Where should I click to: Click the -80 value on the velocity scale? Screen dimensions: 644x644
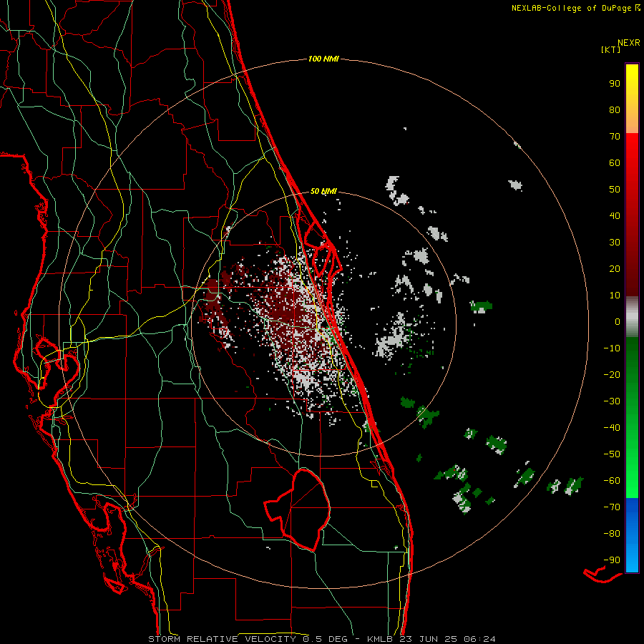[x=612, y=534]
